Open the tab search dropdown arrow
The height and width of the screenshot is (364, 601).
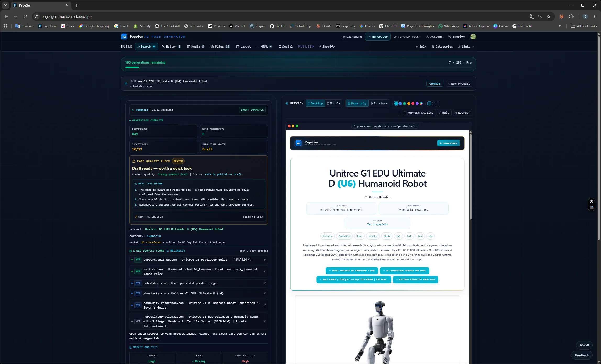5,5
